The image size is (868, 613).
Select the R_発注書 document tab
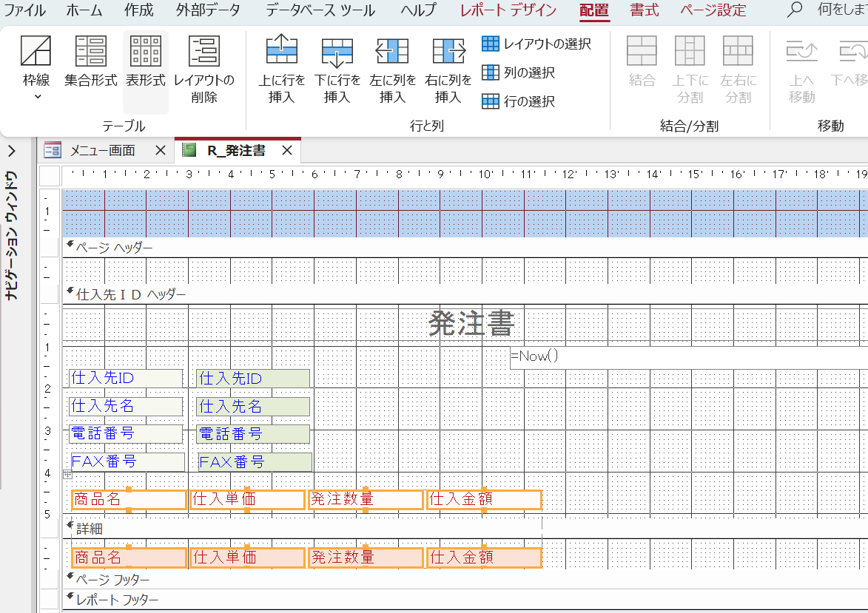pyautogui.click(x=236, y=151)
